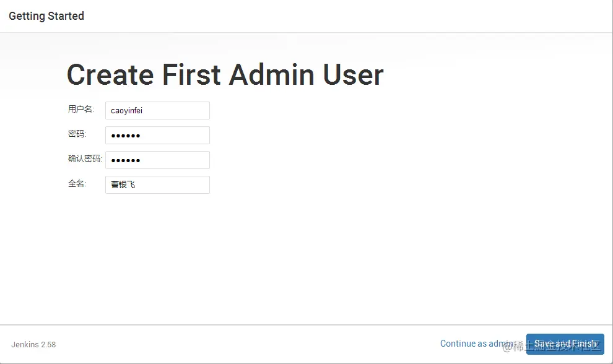Focus the 全名 full name input field
Viewport: 613px width, 364px height.
click(157, 184)
